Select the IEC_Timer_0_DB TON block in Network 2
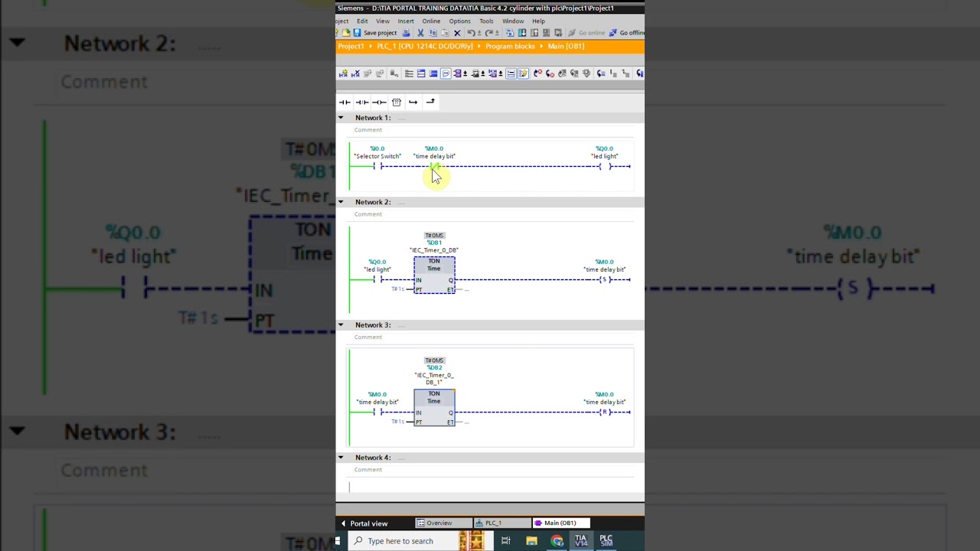 tap(434, 275)
